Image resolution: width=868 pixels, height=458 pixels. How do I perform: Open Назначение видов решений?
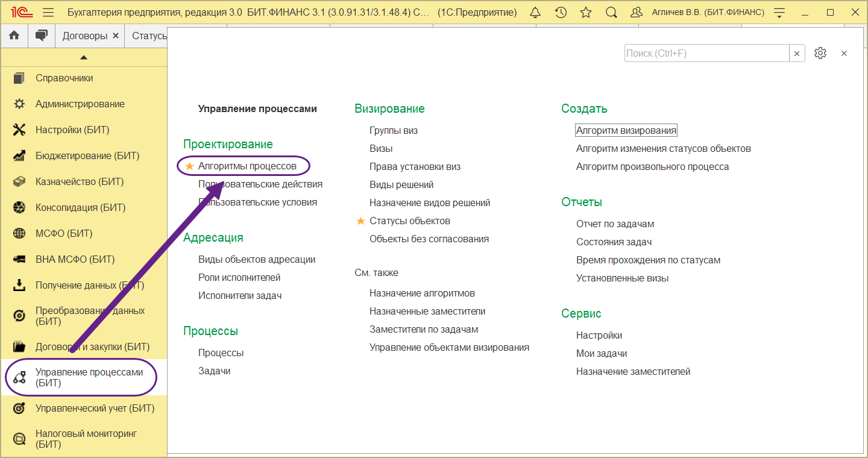coord(430,203)
